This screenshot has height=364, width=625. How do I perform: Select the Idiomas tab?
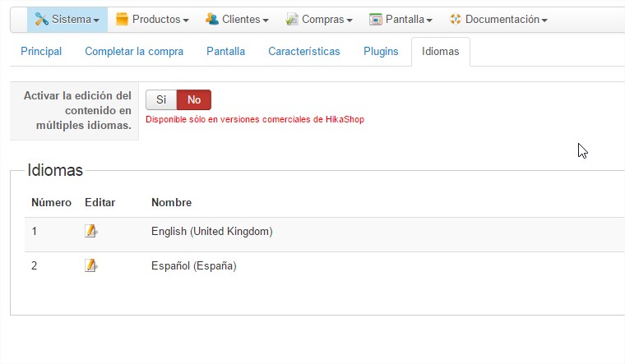[441, 52]
